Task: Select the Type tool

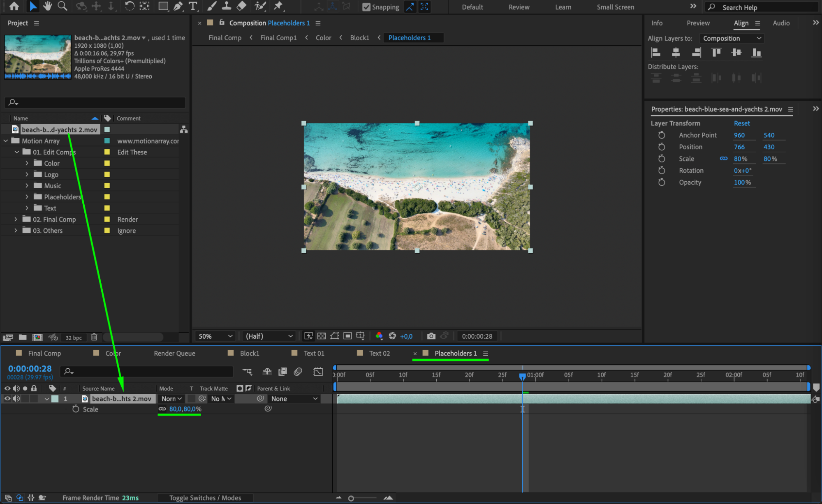Action: 192,6
